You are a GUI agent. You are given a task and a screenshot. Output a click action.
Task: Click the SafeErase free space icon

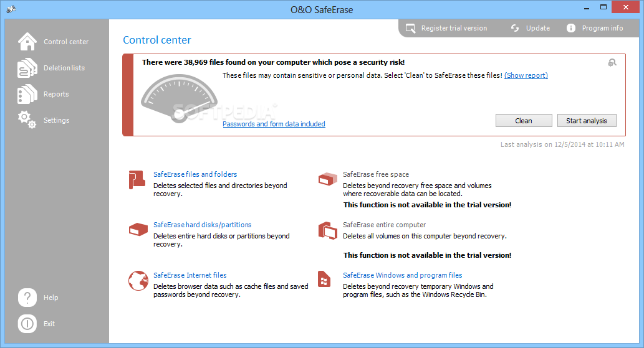pos(328,179)
